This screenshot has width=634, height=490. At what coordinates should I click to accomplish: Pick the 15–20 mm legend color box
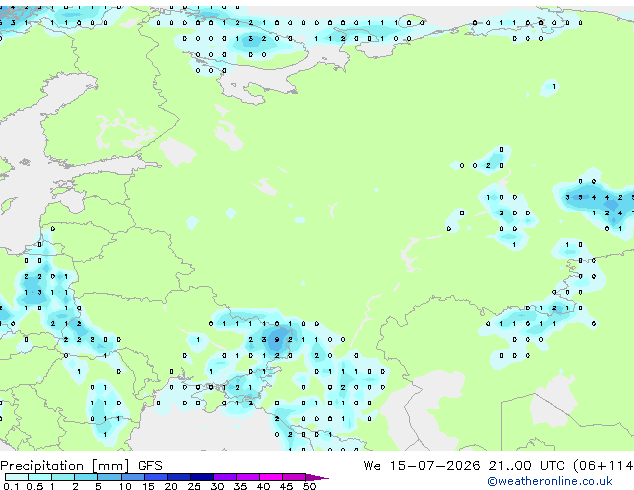(156, 477)
